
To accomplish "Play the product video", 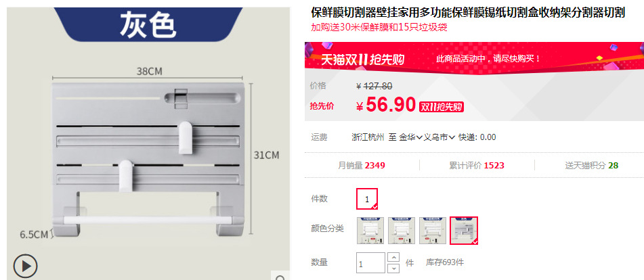I will click(25, 266).
